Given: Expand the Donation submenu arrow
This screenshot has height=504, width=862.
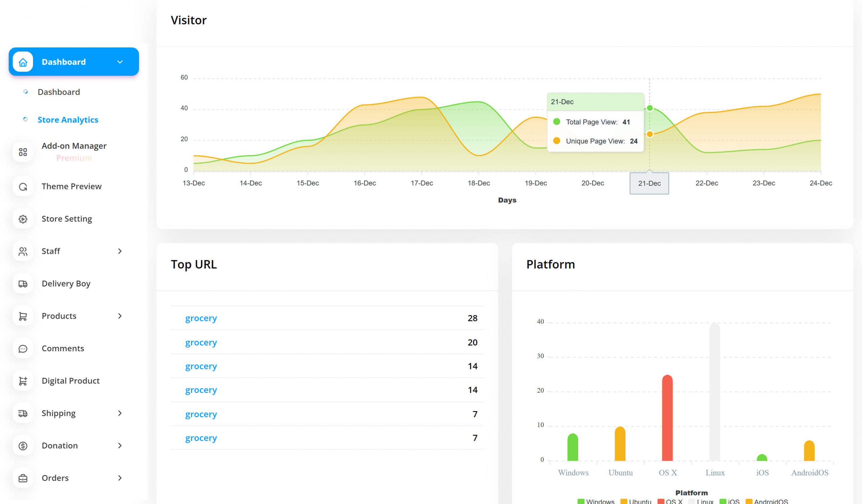Looking at the screenshot, I should (x=120, y=445).
